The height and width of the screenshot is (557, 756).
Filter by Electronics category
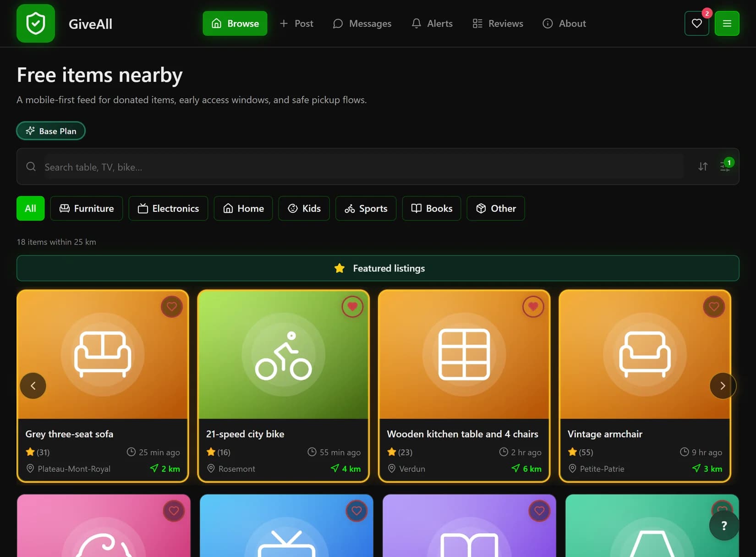[168, 208]
